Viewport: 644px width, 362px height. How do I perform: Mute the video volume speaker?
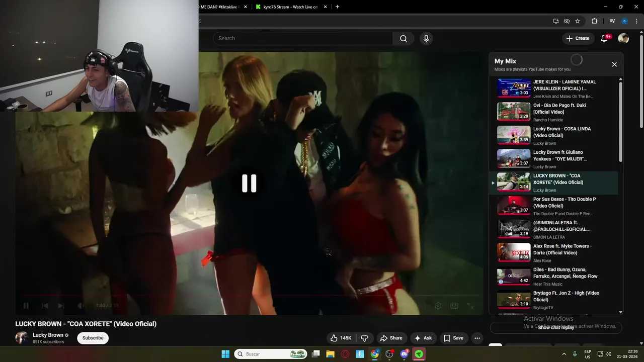click(x=80, y=305)
